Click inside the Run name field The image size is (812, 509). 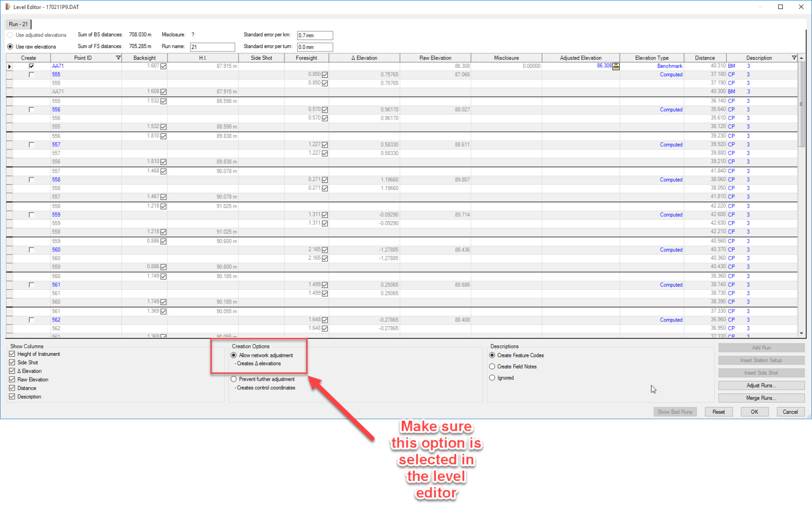(212, 47)
